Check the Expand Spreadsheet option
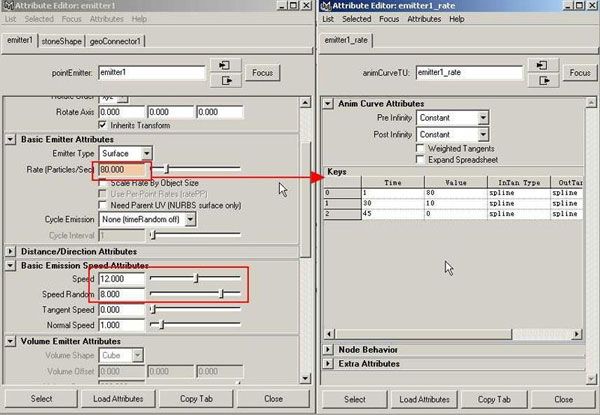 tap(420, 159)
